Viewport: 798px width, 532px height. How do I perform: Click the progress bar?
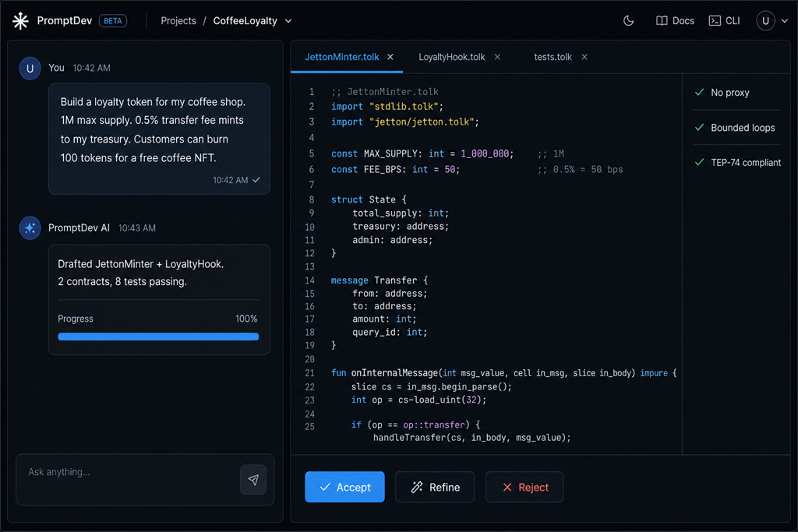coord(158,336)
